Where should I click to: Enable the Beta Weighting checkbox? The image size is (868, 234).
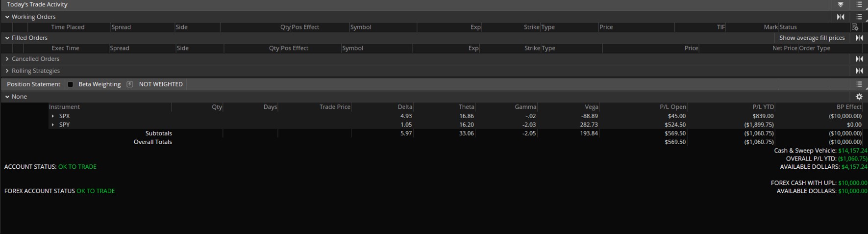click(71, 84)
